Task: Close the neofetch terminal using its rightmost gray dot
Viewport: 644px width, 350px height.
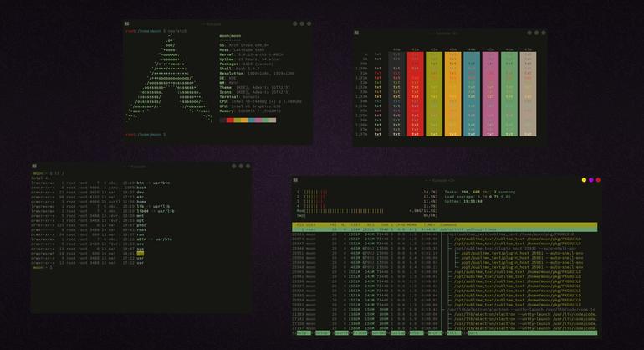Action: [309, 23]
